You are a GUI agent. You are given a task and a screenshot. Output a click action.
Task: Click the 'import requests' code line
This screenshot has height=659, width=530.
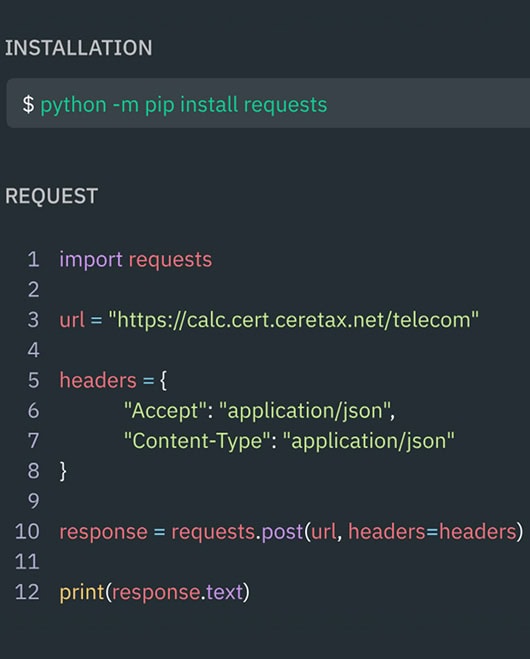(136, 260)
